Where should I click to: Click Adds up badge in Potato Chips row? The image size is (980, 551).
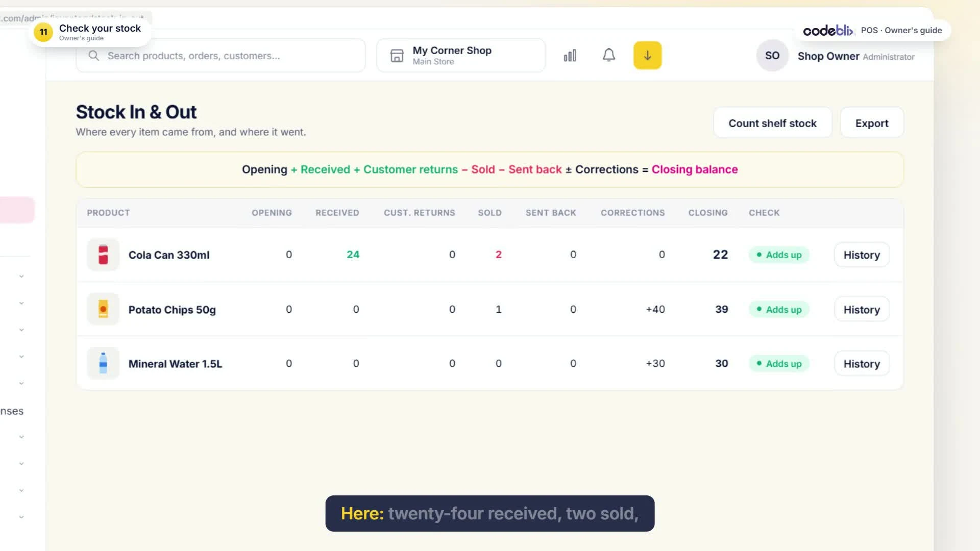(779, 309)
